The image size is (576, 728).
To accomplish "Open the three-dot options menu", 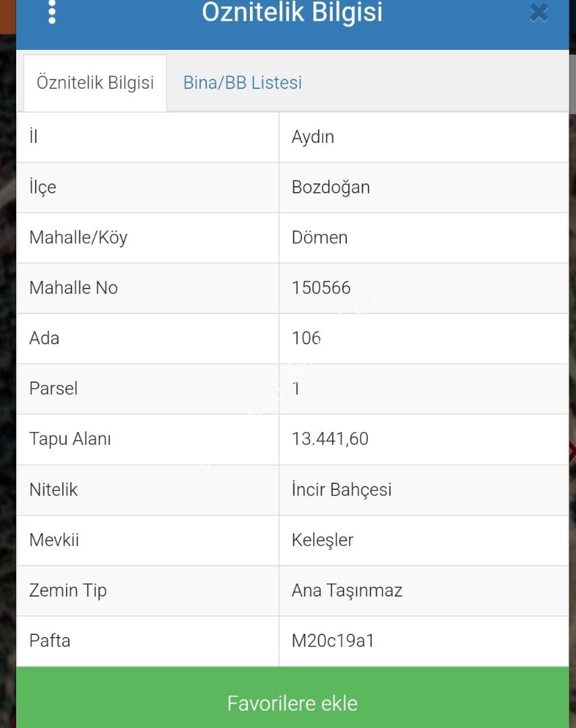I will pos(52,12).
